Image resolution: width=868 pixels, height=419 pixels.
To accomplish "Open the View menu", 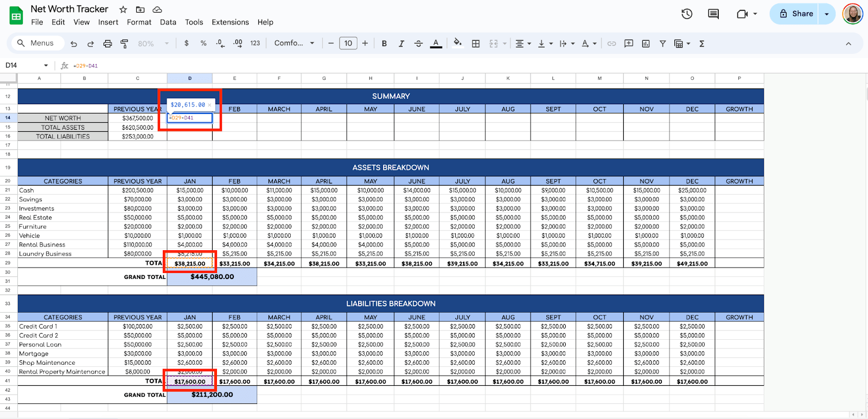I will [x=81, y=22].
